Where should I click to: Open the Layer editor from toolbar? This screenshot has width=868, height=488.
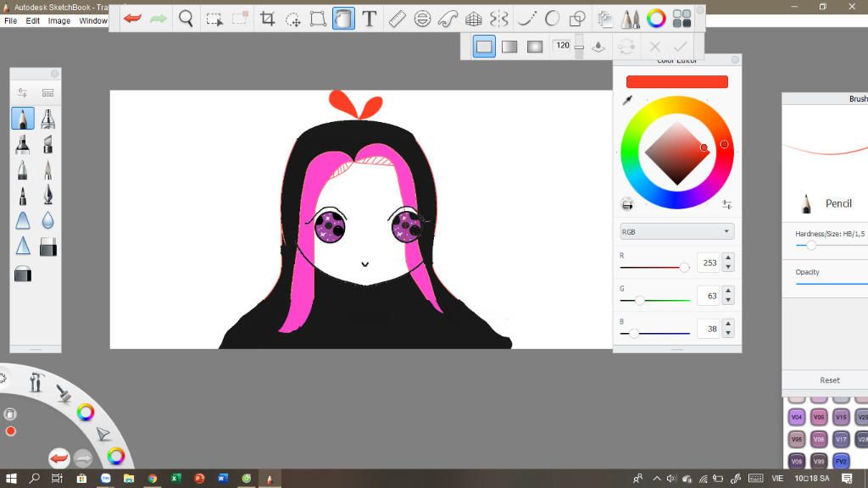point(605,19)
